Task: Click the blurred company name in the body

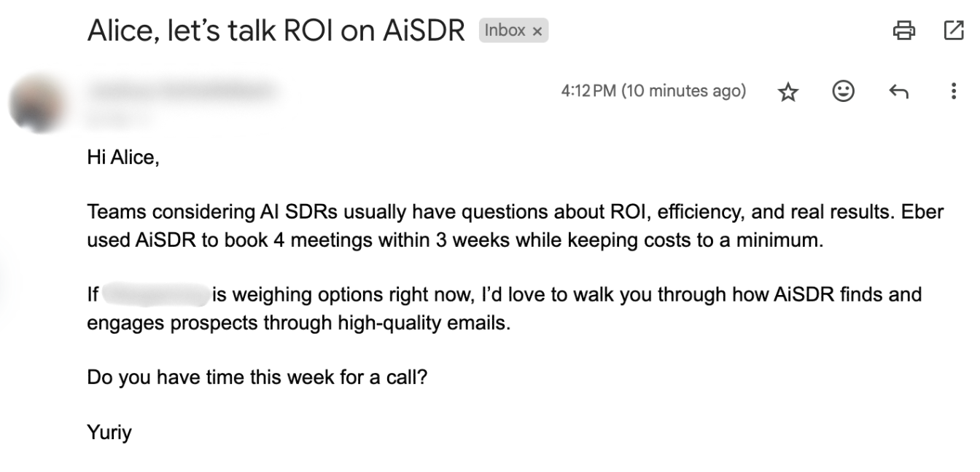Action: (x=155, y=295)
